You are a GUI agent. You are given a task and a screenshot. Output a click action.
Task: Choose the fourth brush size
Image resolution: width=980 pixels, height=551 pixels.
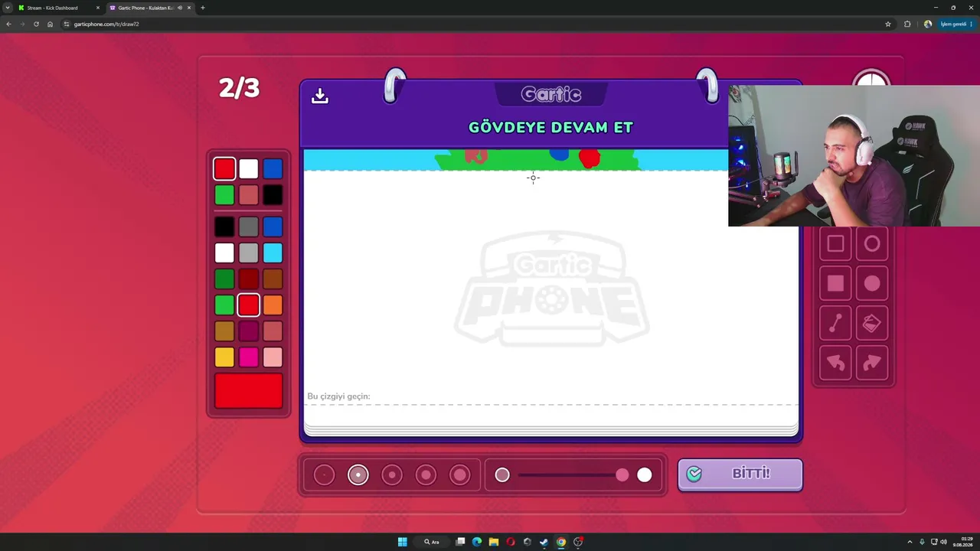[426, 475]
